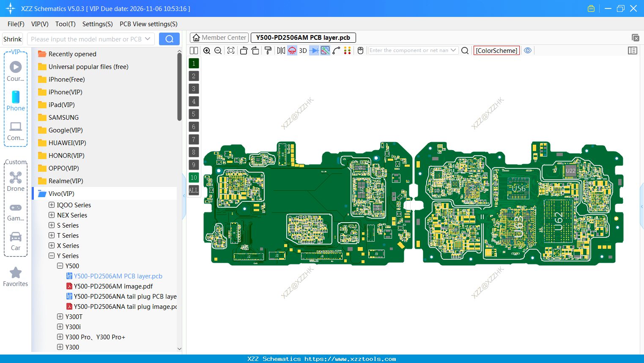Enable the ALL layers view
644x363 pixels.
pyautogui.click(x=194, y=190)
